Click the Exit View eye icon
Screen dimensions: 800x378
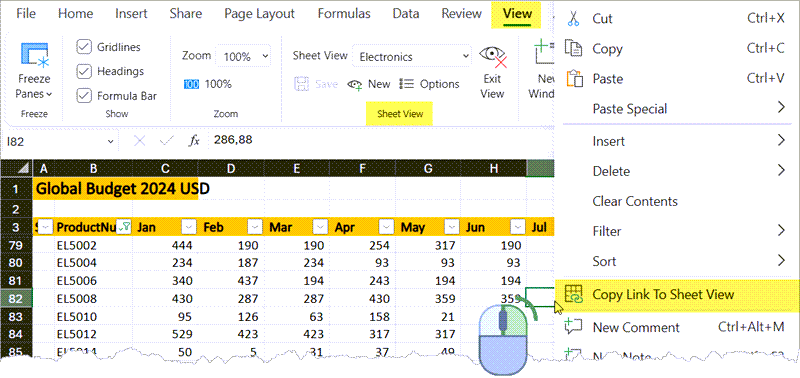point(492,56)
